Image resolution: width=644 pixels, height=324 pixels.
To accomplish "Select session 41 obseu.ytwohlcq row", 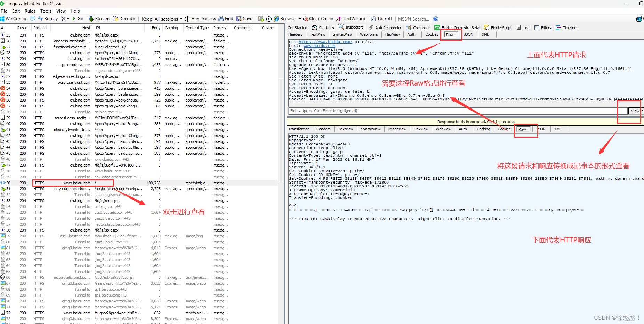I will [139, 130].
